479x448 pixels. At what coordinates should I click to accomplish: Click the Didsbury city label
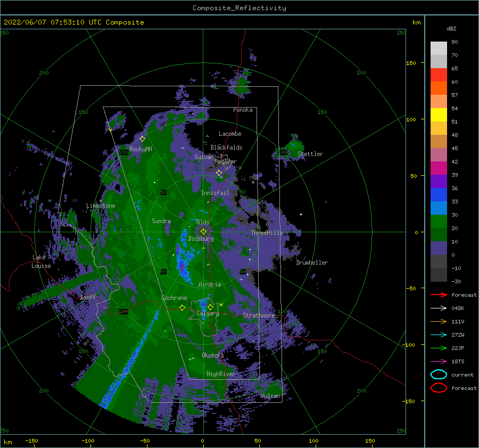(201, 239)
